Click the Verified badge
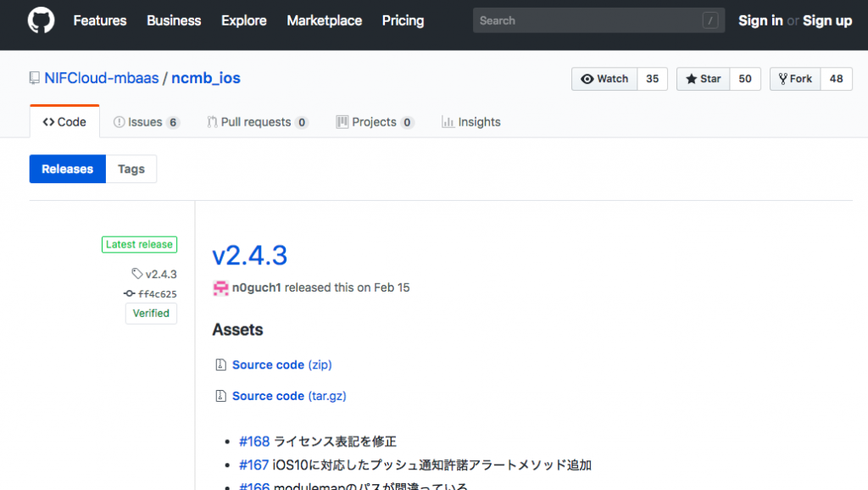This screenshot has width=868, height=490. (x=151, y=313)
